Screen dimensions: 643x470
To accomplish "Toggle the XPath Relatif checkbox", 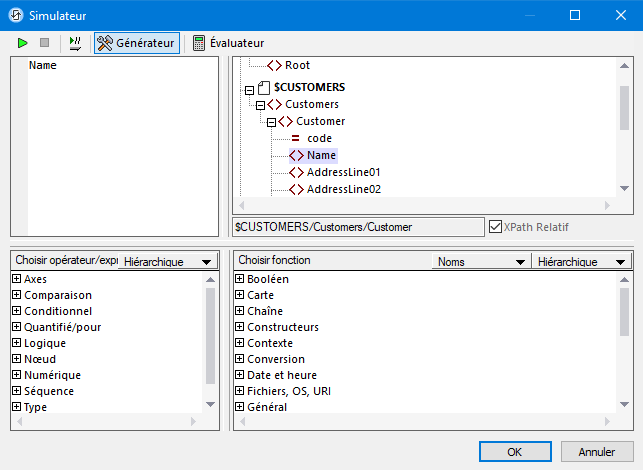I will 495,227.
